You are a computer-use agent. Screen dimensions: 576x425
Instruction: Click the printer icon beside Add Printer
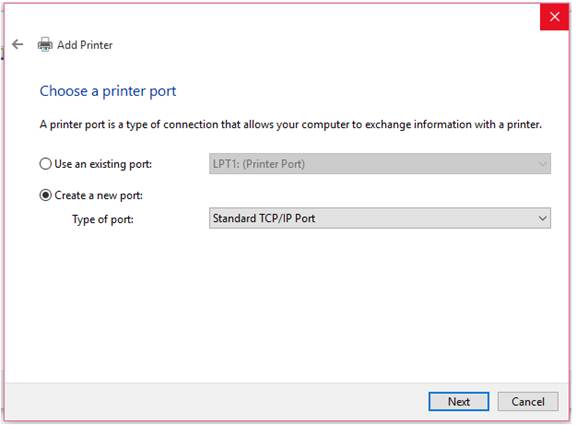45,44
